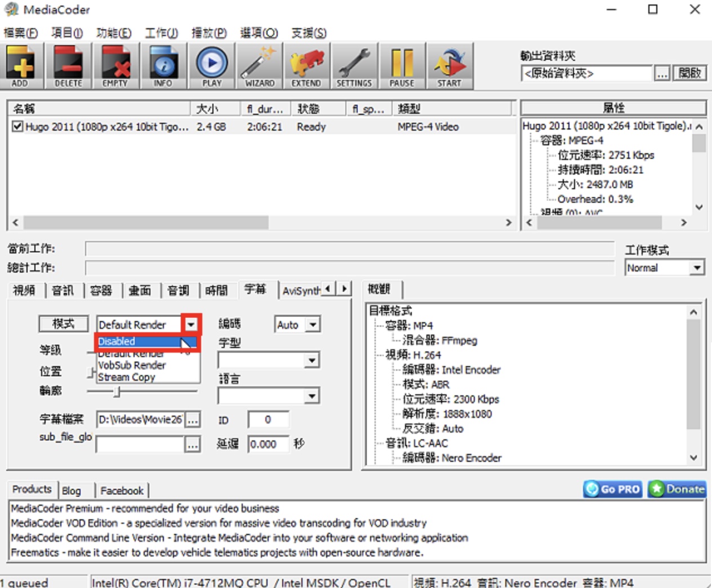The height and width of the screenshot is (588, 712).
Task: Select Disabled in the mode dropdown list
Action: pyautogui.click(x=146, y=341)
